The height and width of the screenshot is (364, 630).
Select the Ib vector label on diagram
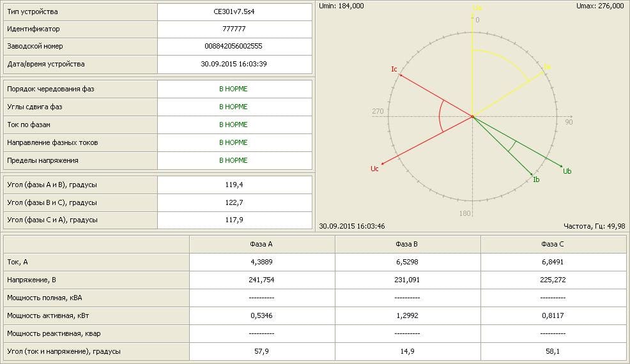[x=537, y=180]
